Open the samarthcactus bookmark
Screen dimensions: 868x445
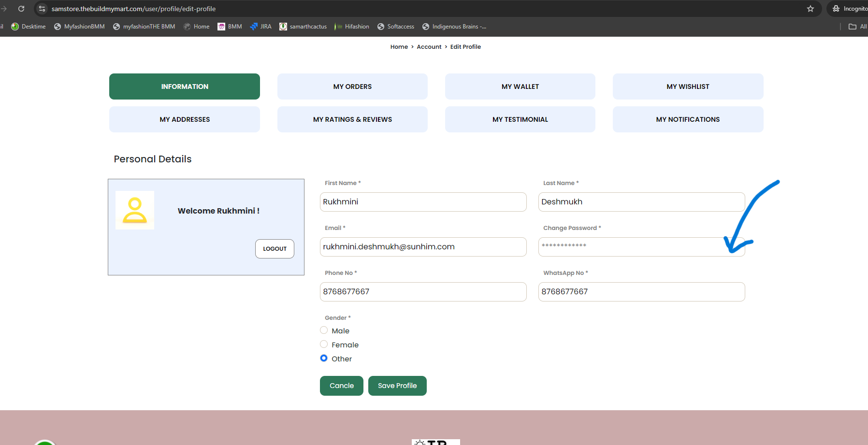point(303,27)
